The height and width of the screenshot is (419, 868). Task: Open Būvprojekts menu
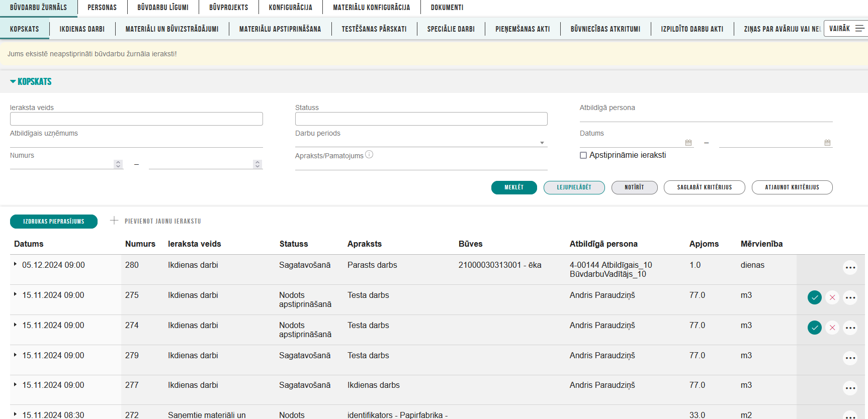pyautogui.click(x=229, y=8)
